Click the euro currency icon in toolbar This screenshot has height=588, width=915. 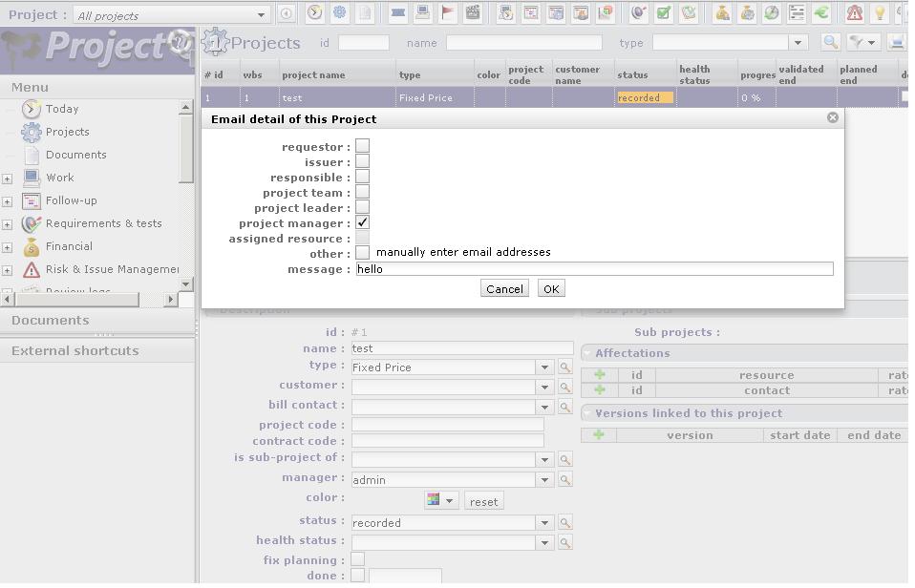821,13
